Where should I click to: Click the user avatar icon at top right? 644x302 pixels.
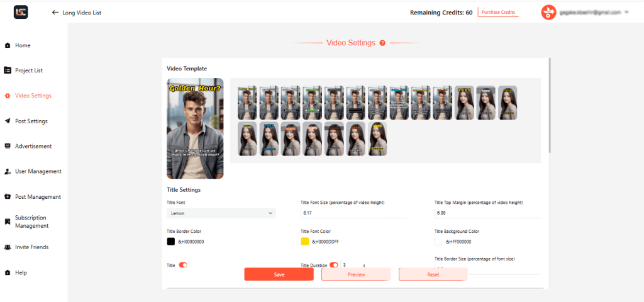[x=549, y=12]
